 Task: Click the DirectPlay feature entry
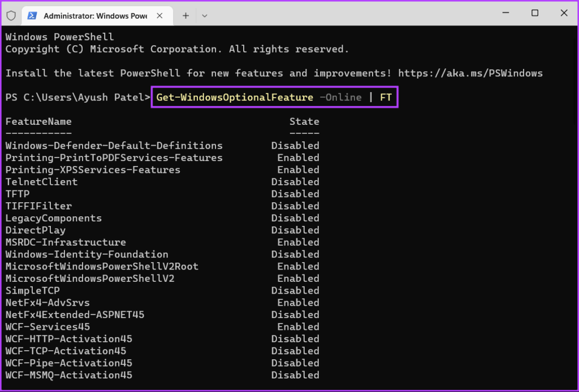(36, 230)
